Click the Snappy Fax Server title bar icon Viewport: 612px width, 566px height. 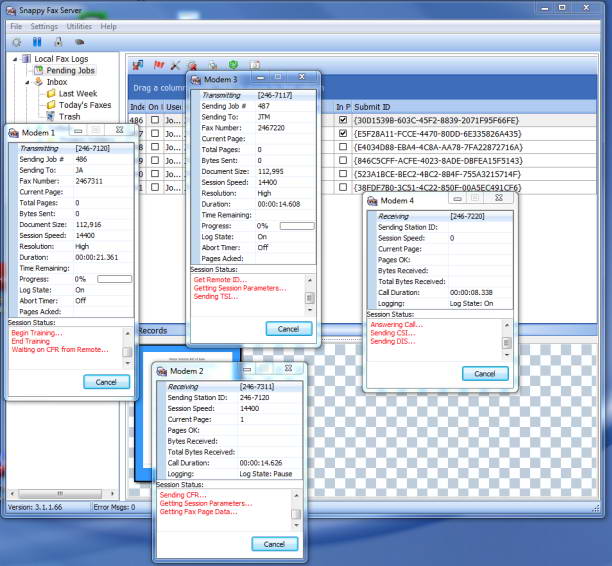tap(11, 11)
